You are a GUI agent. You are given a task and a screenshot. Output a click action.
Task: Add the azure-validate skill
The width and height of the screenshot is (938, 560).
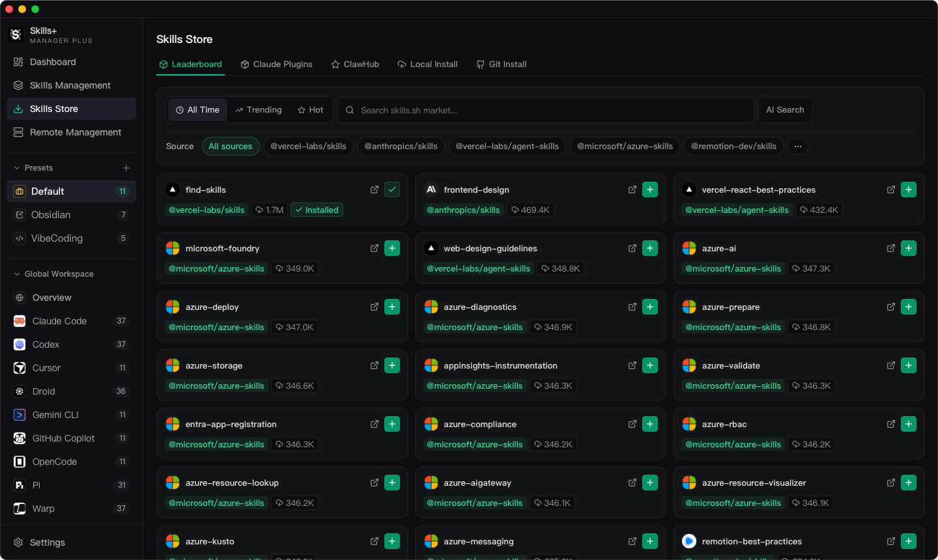[x=909, y=365]
